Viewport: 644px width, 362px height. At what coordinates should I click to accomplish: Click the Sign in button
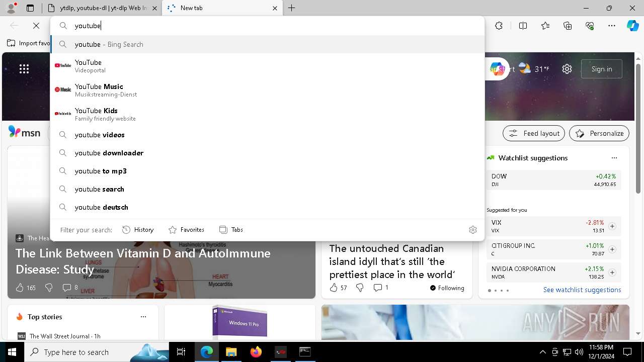point(602,69)
